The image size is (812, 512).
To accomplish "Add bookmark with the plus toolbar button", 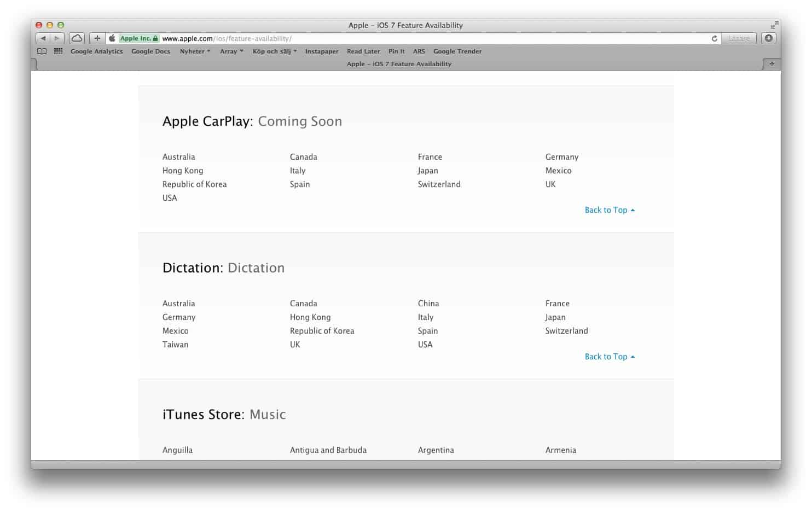I will 97,38.
